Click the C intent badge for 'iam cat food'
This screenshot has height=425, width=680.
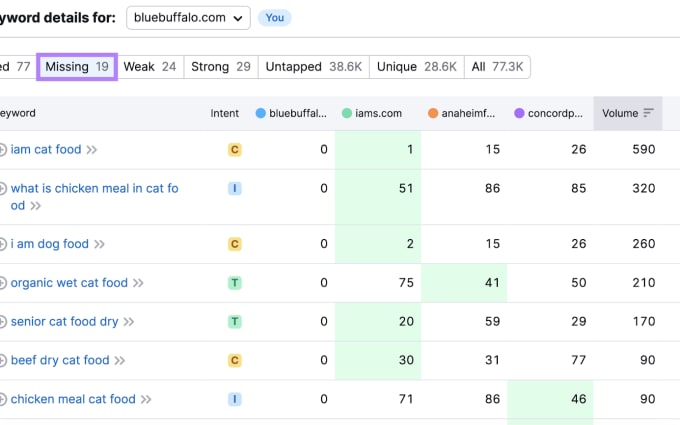pos(235,150)
